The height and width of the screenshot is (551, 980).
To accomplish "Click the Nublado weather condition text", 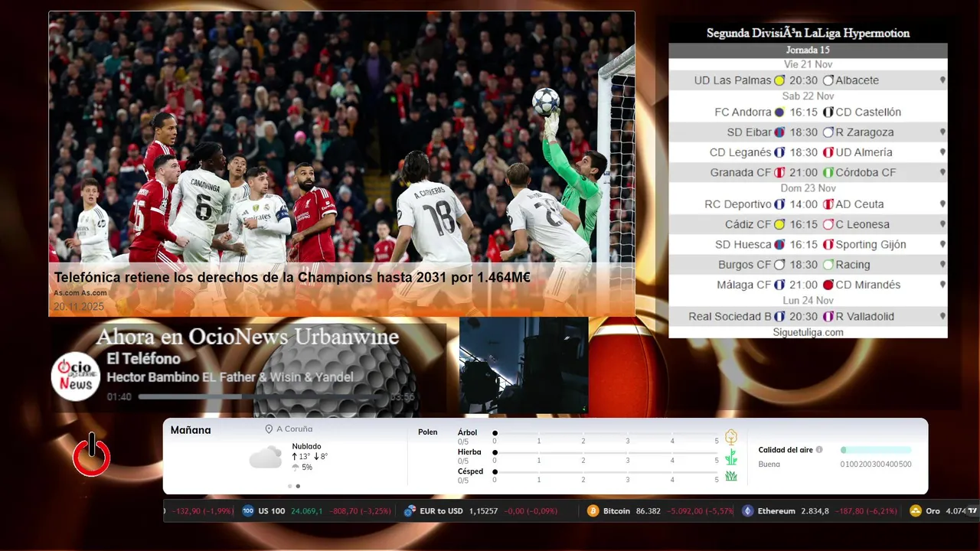I will tap(306, 446).
